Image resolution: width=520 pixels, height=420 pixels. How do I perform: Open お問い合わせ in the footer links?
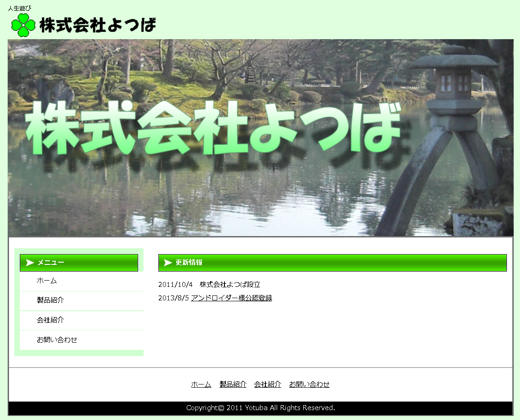[309, 384]
